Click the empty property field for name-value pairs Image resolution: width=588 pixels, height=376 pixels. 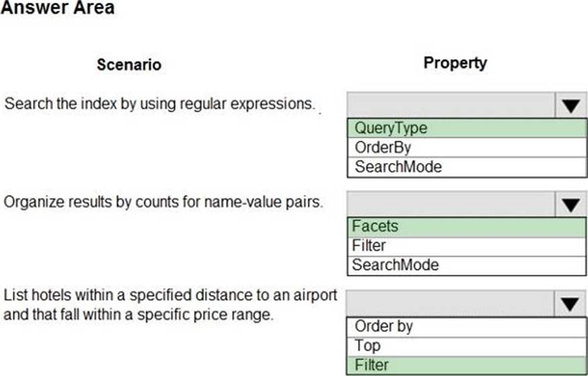451,204
